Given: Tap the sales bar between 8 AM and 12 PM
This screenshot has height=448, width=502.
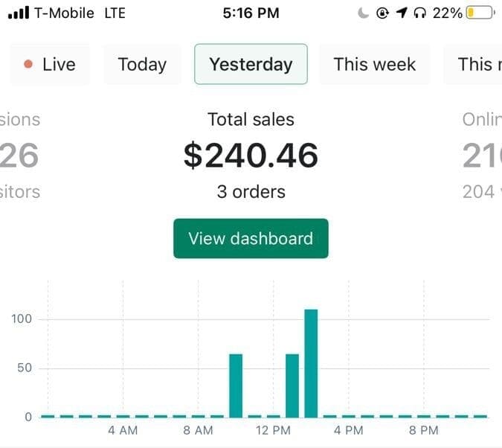Looking at the screenshot, I should [236, 385].
